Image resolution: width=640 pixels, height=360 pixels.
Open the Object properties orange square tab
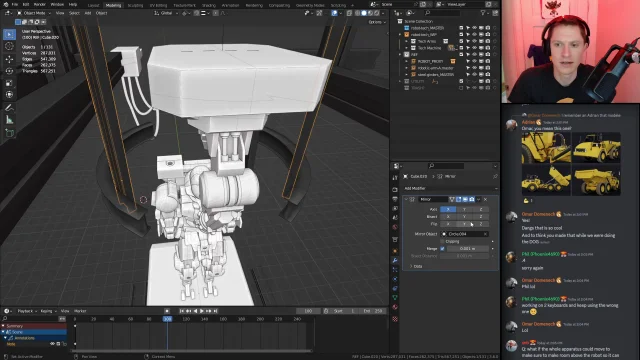(x=395, y=251)
